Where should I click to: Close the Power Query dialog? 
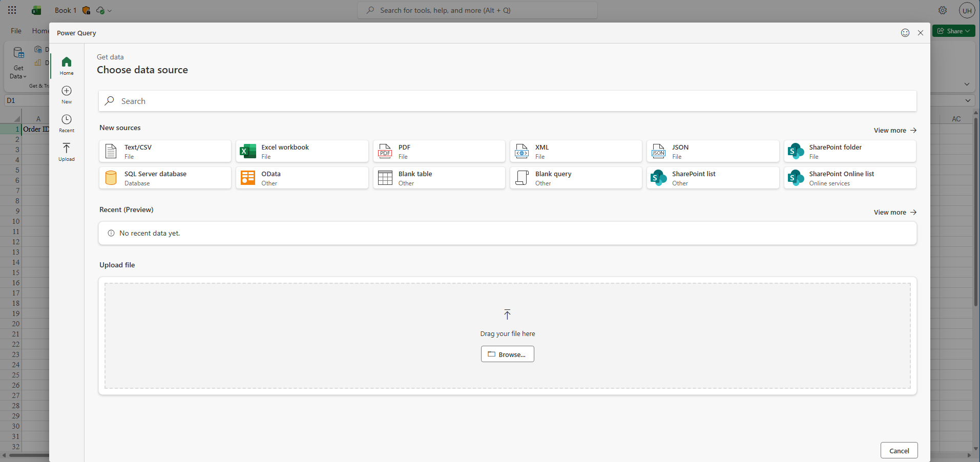tap(921, 33)
